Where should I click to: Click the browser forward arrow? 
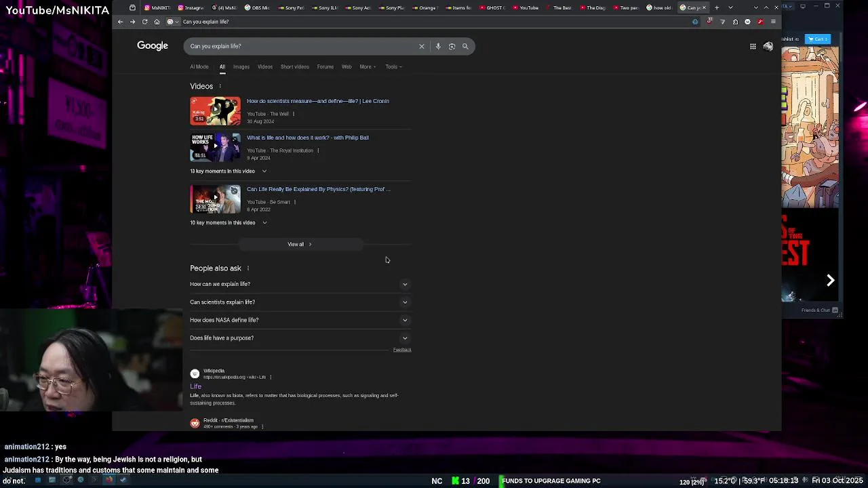[x=132, y=22]
